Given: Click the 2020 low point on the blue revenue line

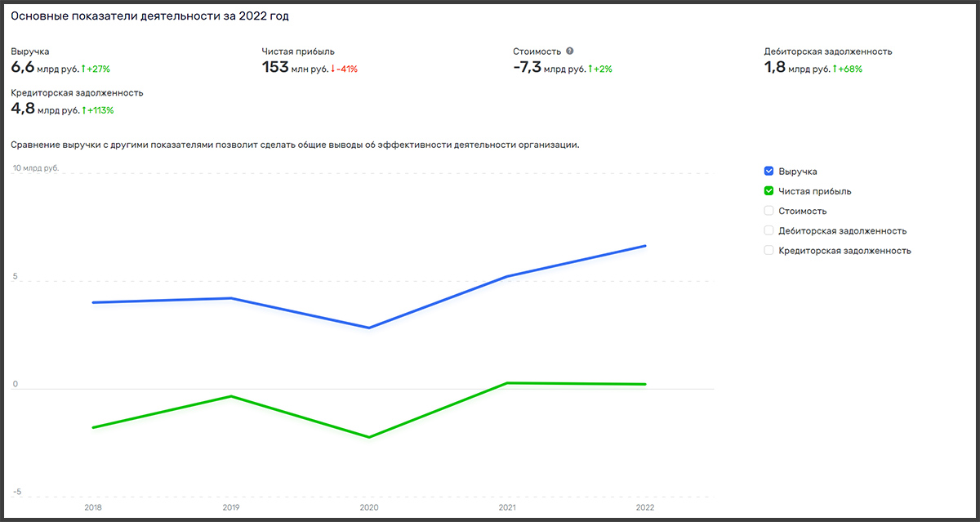Looking at the screenshot, I should point(369,328).
